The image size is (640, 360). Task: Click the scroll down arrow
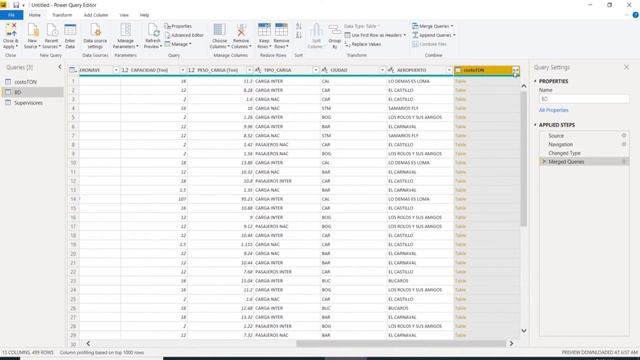coord(524,331)
